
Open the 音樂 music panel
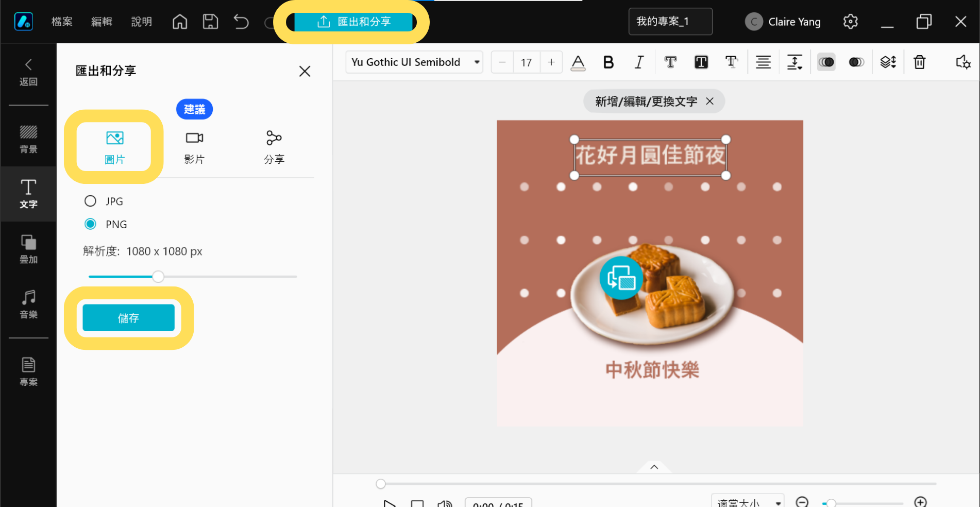click(x=28, y=304)
